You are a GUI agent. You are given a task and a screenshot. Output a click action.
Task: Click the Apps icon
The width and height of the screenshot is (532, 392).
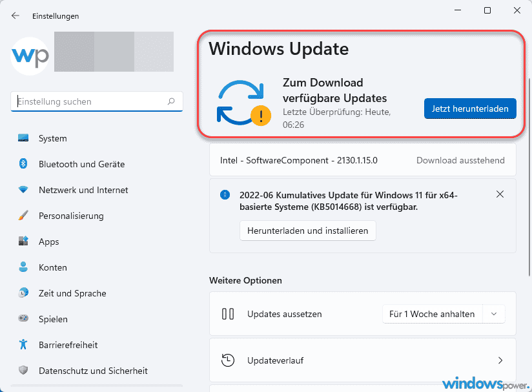pyautogui.click(x=23, y=241)
